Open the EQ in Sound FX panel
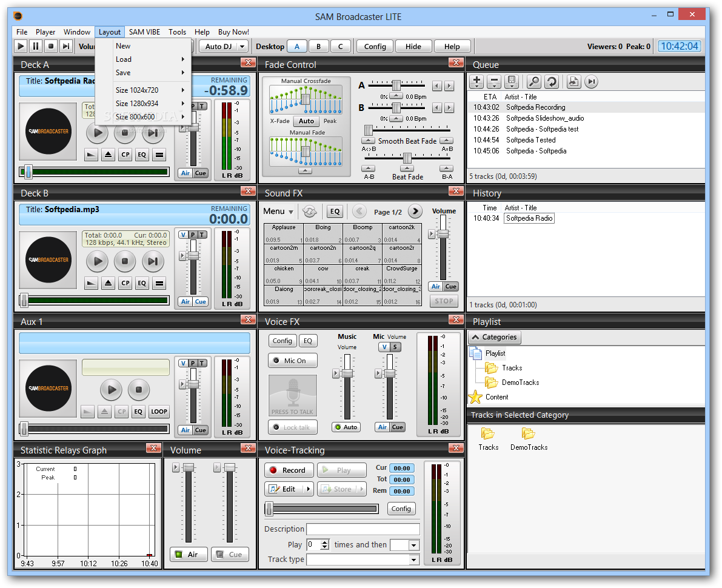Viewport: 722px width, 588px height. click(335, 212)
